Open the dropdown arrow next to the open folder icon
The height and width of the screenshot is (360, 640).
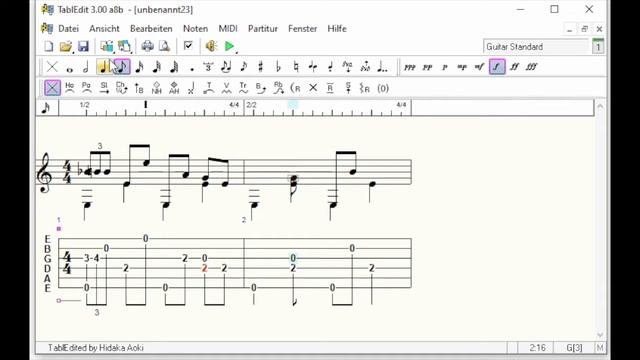point(73,51)
